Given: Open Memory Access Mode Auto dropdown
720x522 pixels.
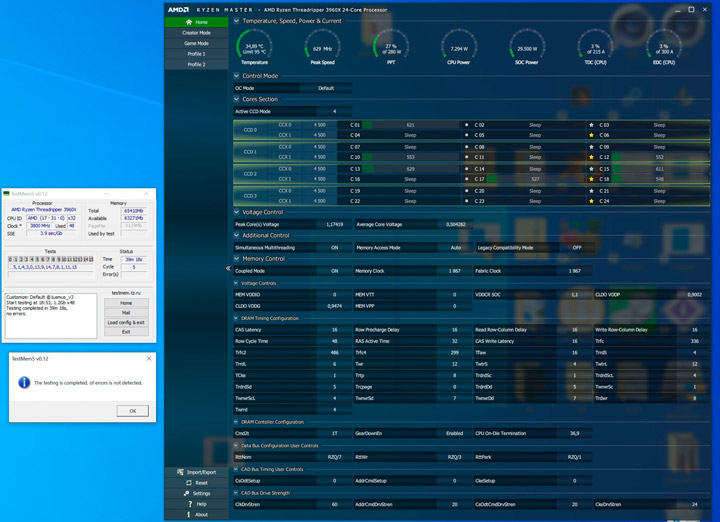Looking at the screenshot, I should click(x=455, y=247).
